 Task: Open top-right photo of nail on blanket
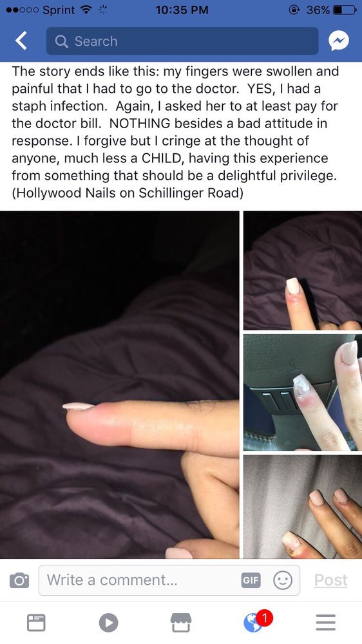pos(303,270)
